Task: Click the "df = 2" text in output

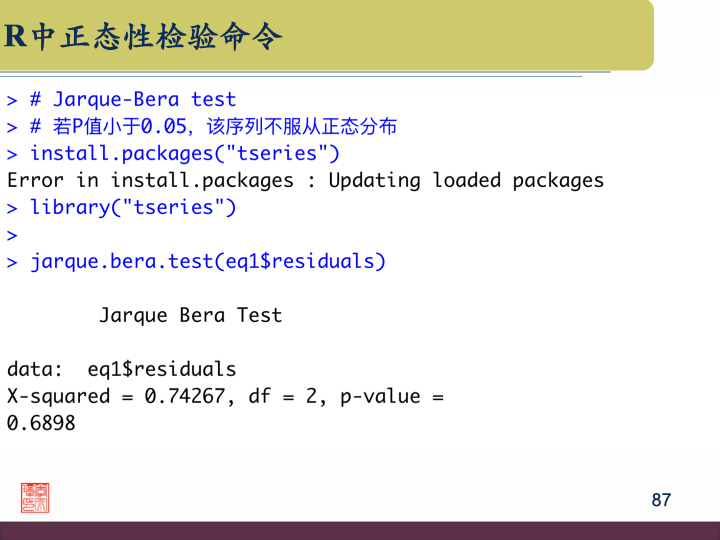Action: (288, 396)
